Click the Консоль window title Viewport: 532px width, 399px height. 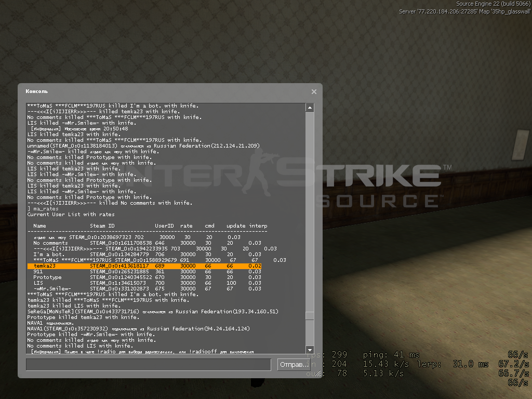[37, 91]
